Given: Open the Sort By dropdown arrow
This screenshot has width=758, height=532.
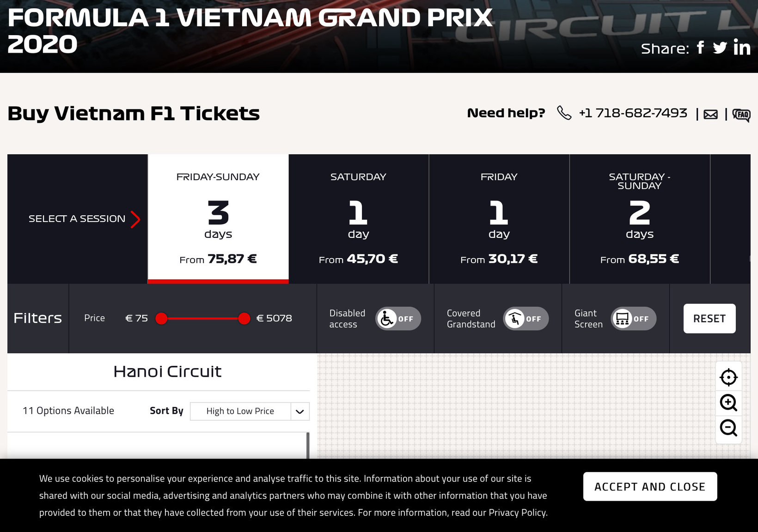Looking at the screenshot, I should click(300, 411).
